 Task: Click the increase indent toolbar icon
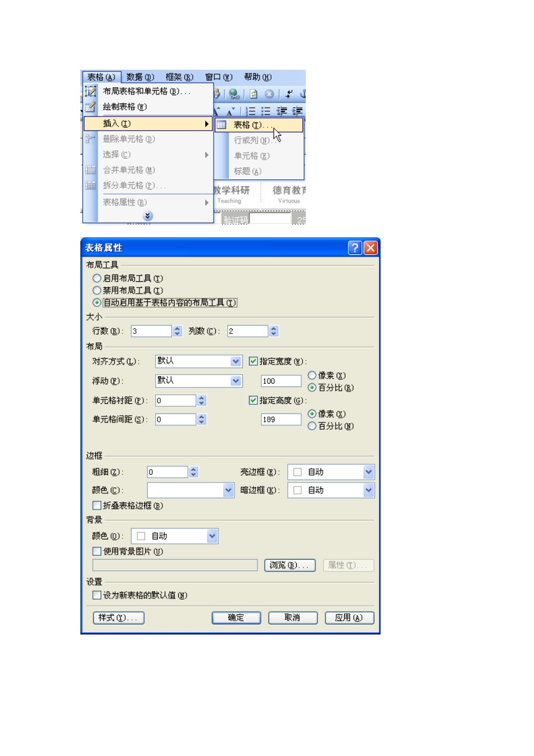[x=297, y=111]
